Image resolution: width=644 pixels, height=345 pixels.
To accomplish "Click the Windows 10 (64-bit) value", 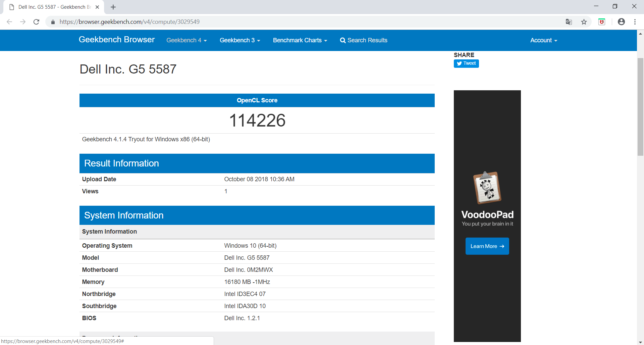I will tap(250, 246).
